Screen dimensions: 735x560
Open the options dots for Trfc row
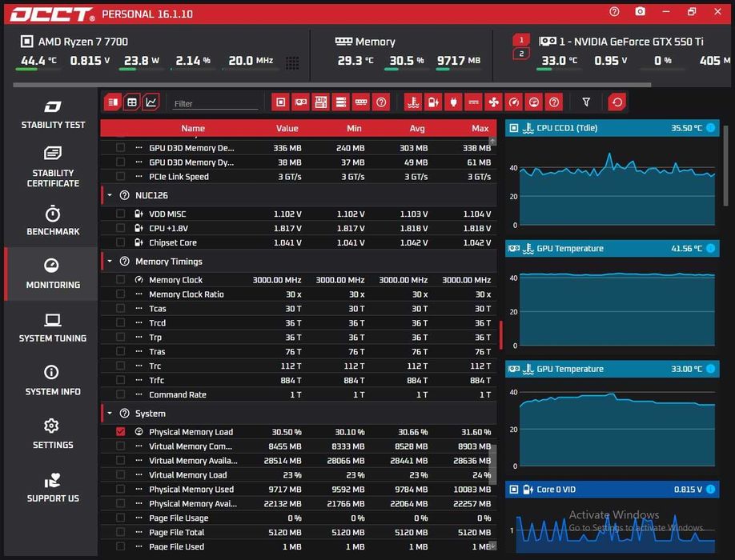[x=139, y=380]
